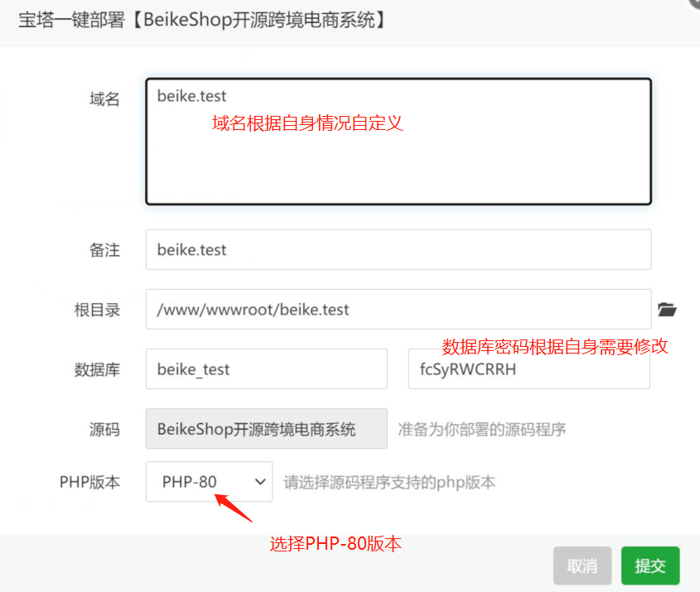Click the 数据库 field label
700x592 pixels.
[97, 369]
